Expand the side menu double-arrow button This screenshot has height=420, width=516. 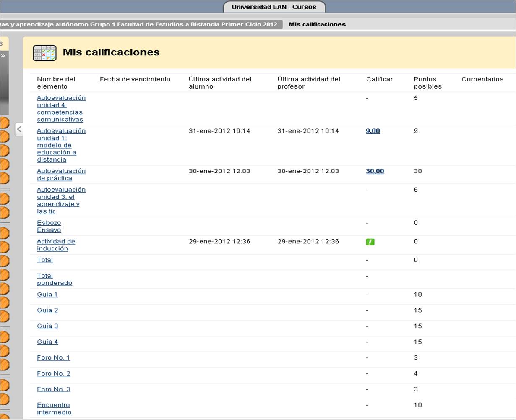[3, 55]
